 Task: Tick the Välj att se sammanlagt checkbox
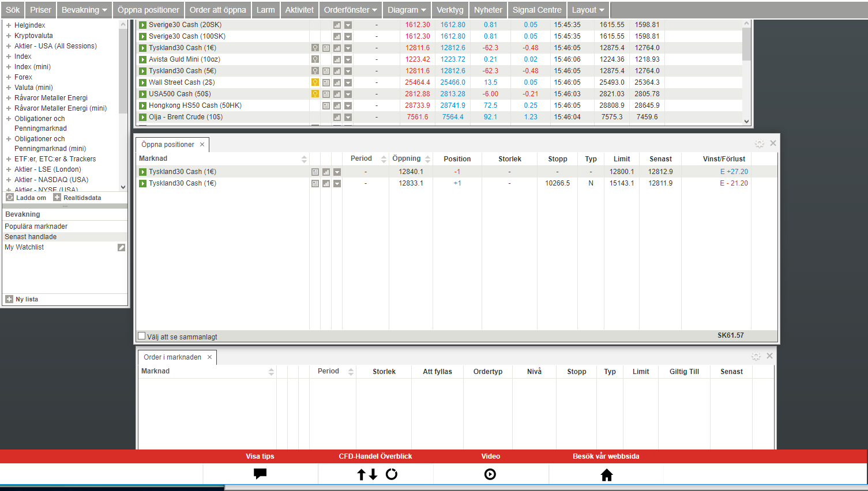coord(141,336)
